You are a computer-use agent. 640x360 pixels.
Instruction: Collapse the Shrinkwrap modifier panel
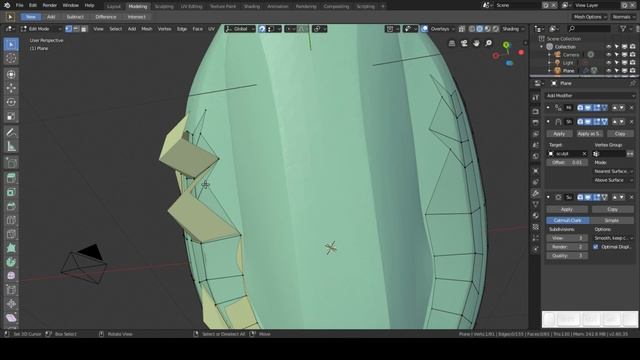tap(548, 122)
